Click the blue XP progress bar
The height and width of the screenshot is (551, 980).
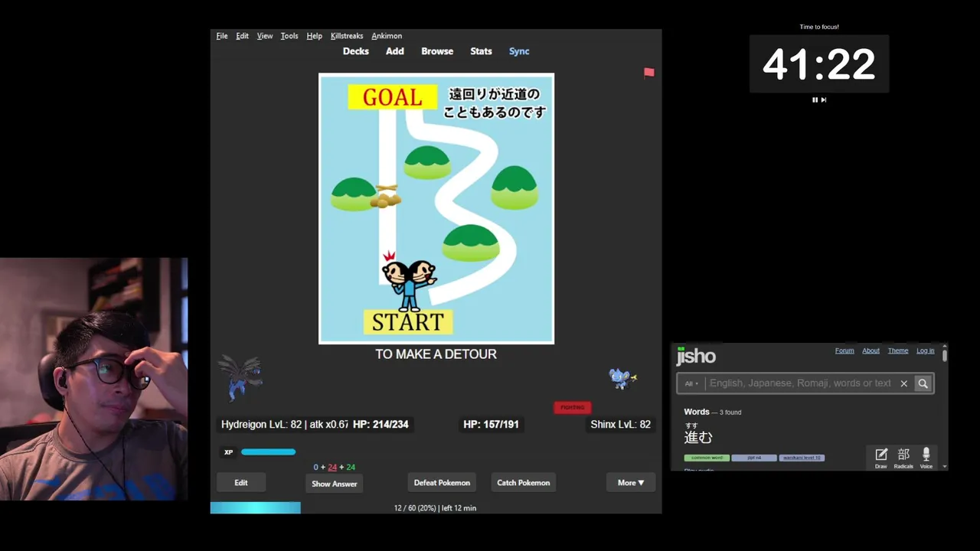[x=268, y=452]
